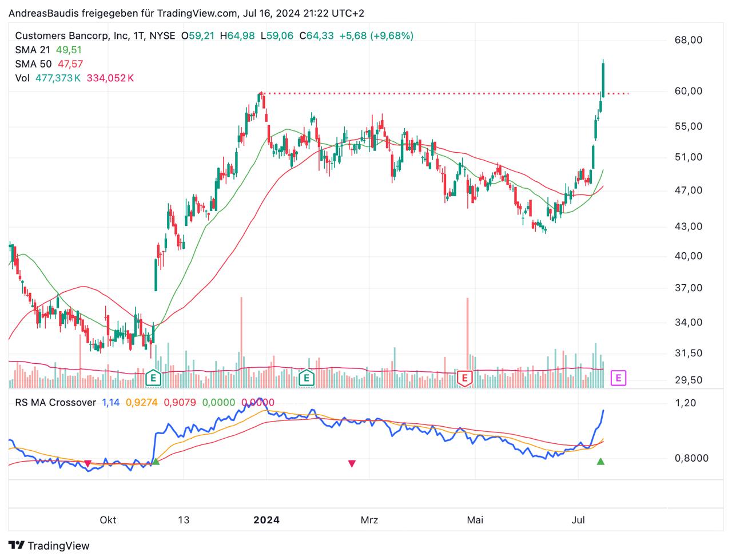Open the RS MA Crossover indicator legend
This screenshot has width=732, height=560.
point(55,403)
